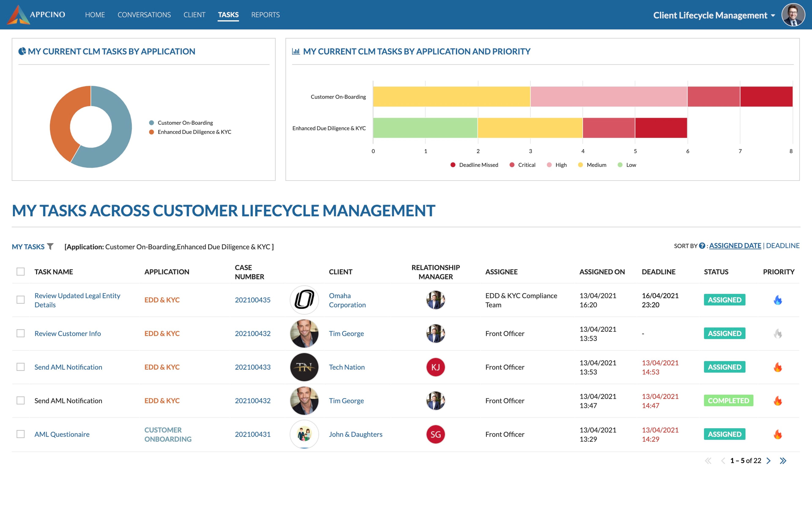
Task: Open the Conversations tab
Action: [x=144, y=15]
